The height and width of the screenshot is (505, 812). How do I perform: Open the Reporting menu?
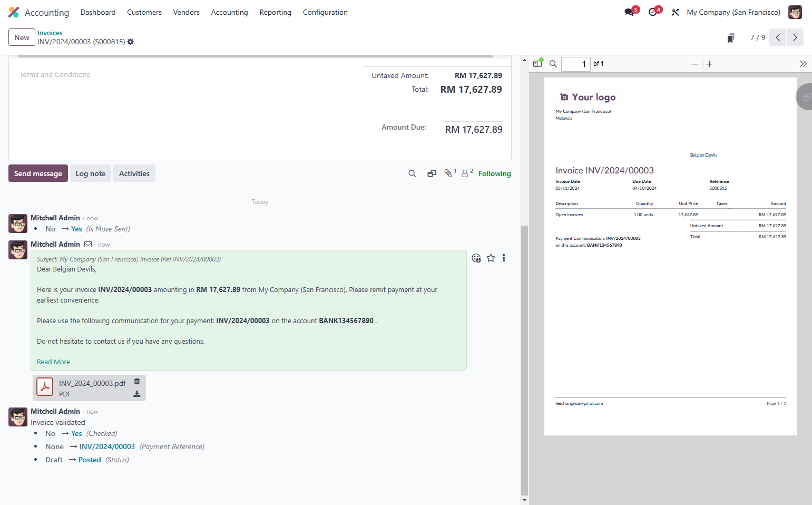click(276, 12)
